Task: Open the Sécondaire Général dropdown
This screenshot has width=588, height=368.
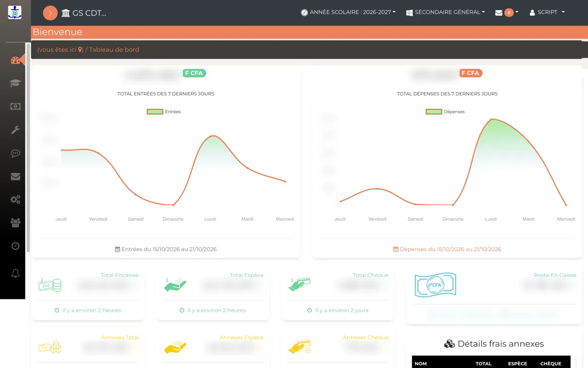Action: (x=446, y=12)
